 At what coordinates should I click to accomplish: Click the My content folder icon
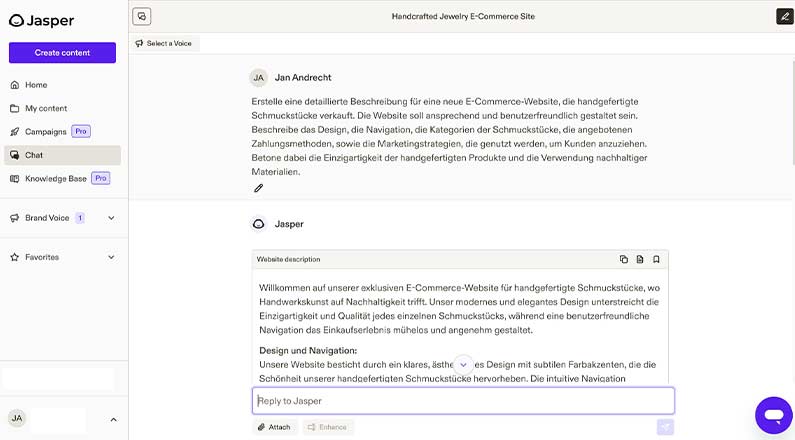tap(15, 108)
